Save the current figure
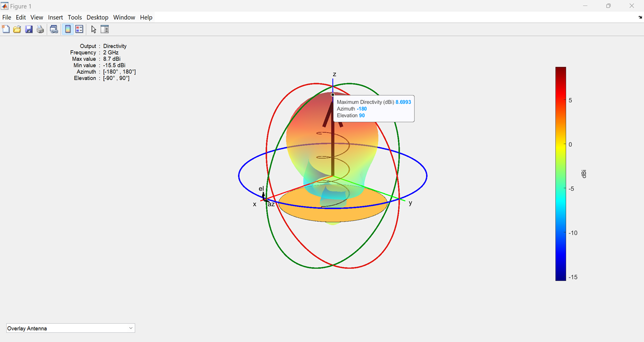Image resolution: width=644 pixels, height=342 pixels. tap(29, 29)
